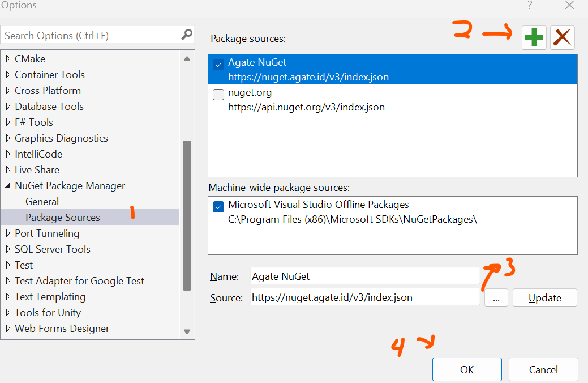Collapse the NuGet Package Manager node
The width and height of the screenshot is (588, 383).
8,186
